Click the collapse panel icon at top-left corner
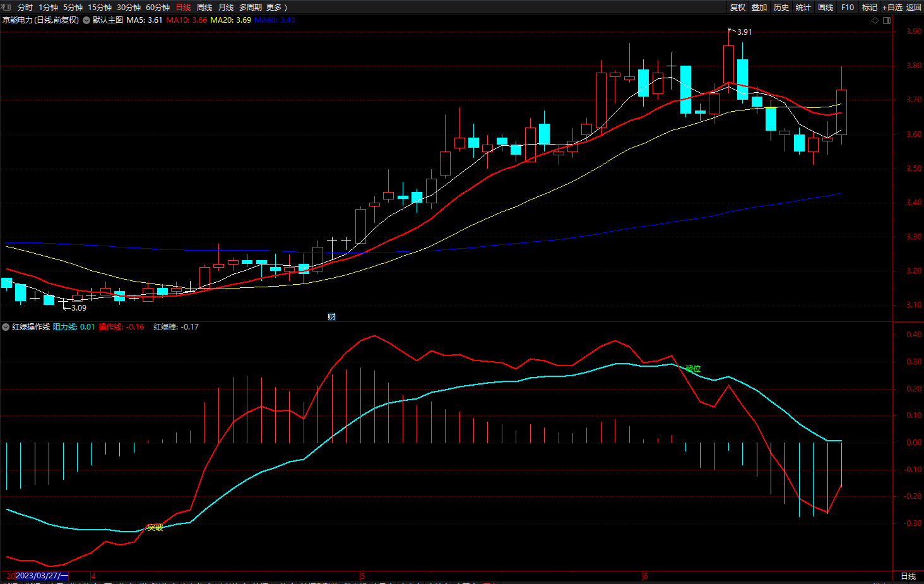This screenshot has width=924, height=584. [x=6, y=7]
